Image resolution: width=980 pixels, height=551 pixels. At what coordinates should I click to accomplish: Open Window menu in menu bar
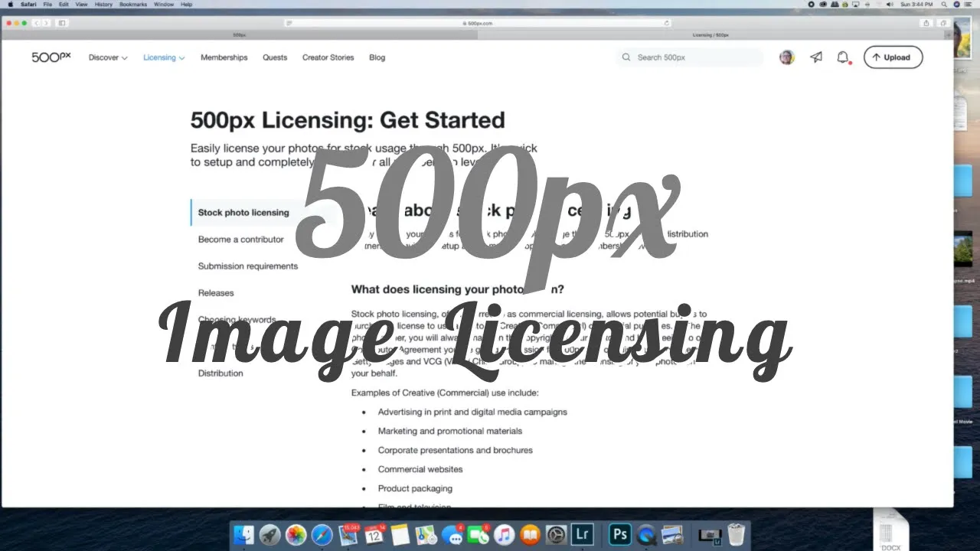[x=164, y=5]
